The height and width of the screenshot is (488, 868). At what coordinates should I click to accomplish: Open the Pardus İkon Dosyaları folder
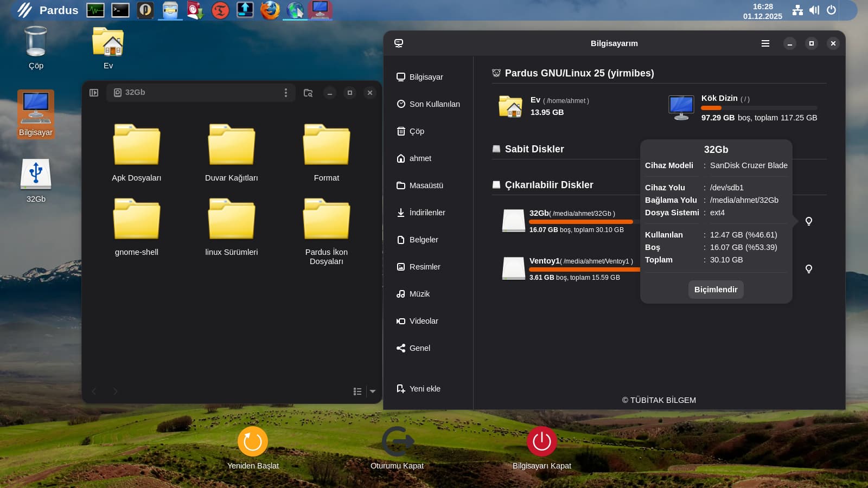coord(326,220)
